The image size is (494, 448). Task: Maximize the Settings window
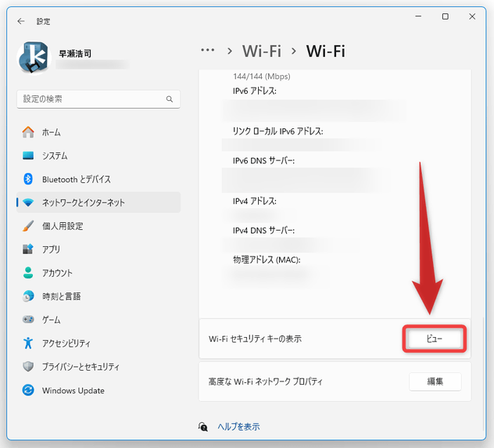[x=446, y=16]
